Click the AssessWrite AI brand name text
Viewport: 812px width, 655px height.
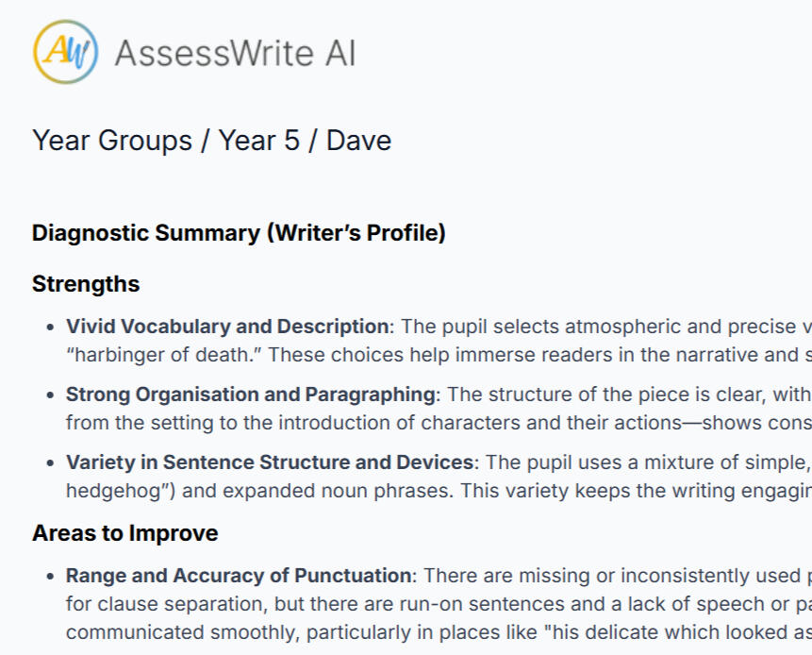[235, 53]
